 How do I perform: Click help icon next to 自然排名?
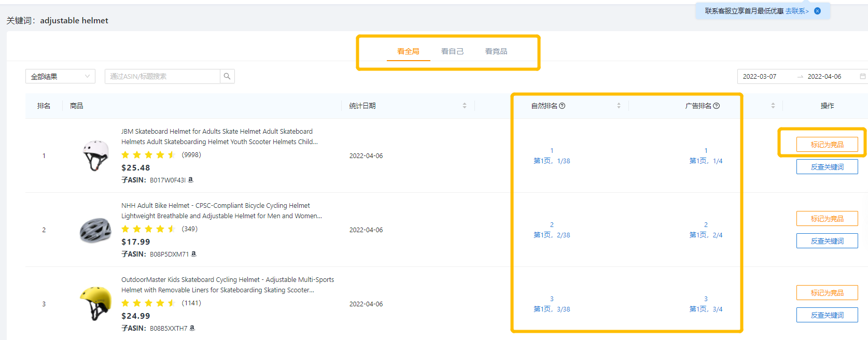(562, 106)
